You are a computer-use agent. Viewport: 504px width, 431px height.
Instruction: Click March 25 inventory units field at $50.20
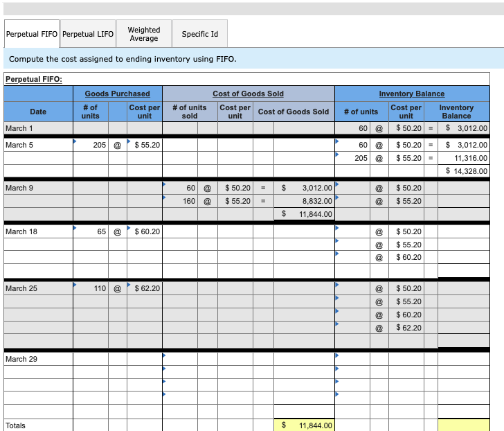click(352, 288)
